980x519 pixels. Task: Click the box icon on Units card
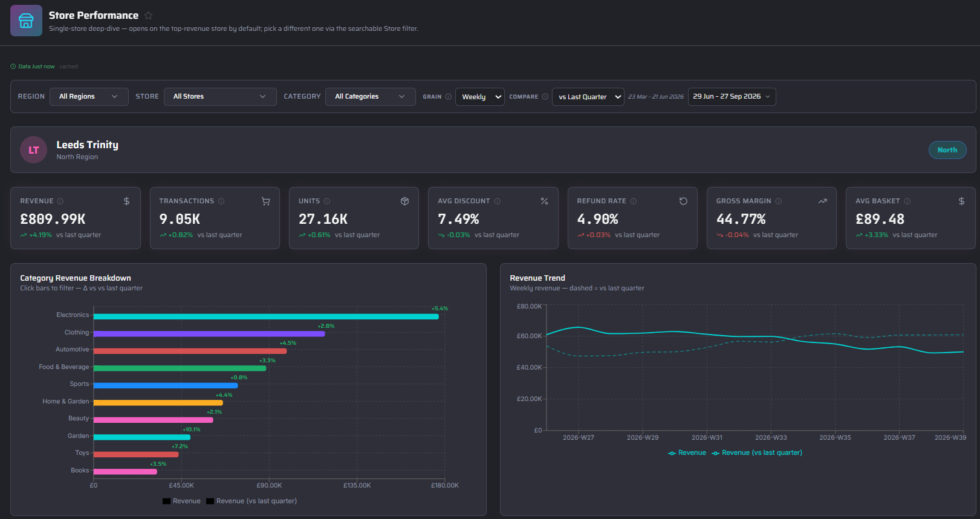click(405, 201)
